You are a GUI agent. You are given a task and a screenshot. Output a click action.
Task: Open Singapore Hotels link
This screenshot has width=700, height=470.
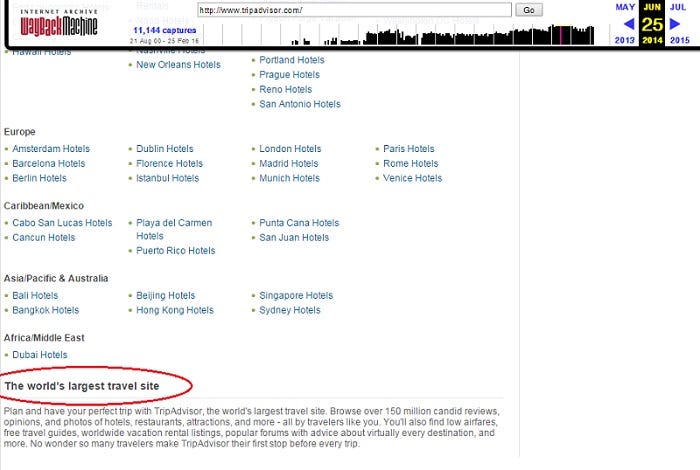(296, 295)
